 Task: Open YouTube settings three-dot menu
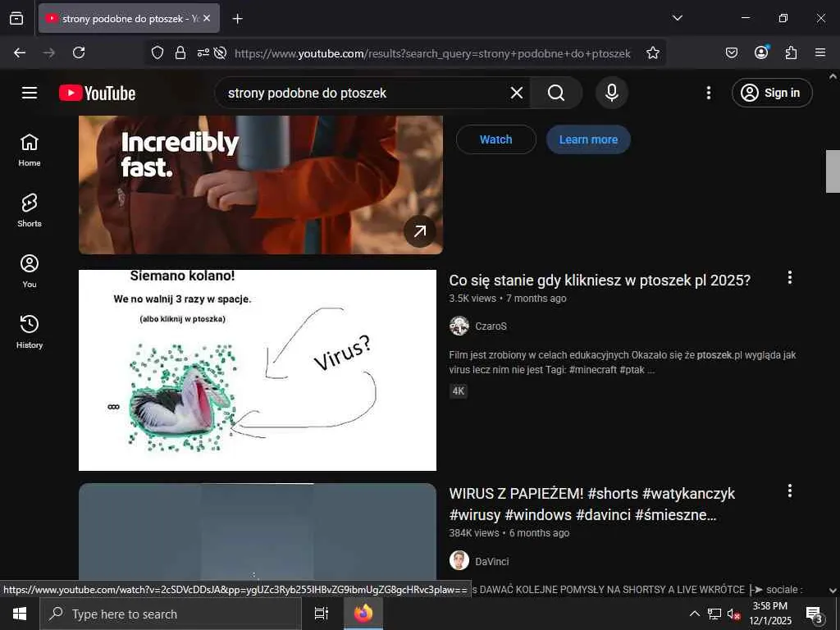pyautogui.click(x=709, y=93)
